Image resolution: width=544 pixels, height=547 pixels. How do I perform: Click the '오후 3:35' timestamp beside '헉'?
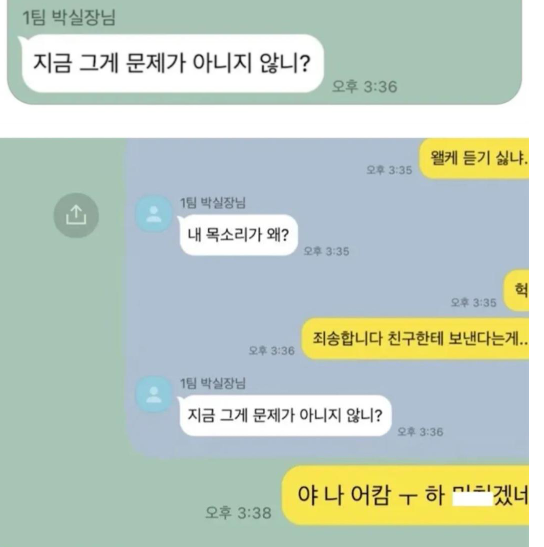pos(474,302)
